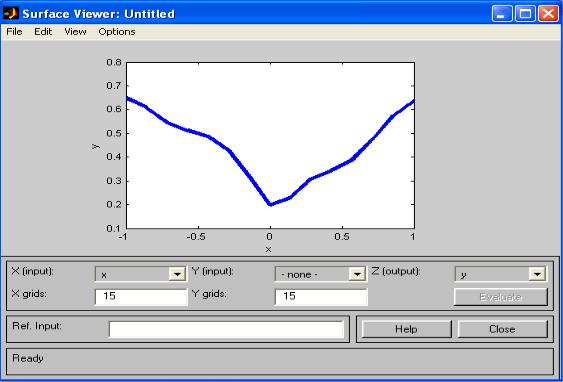Click the Ref. Input text field

click(226, 329)
